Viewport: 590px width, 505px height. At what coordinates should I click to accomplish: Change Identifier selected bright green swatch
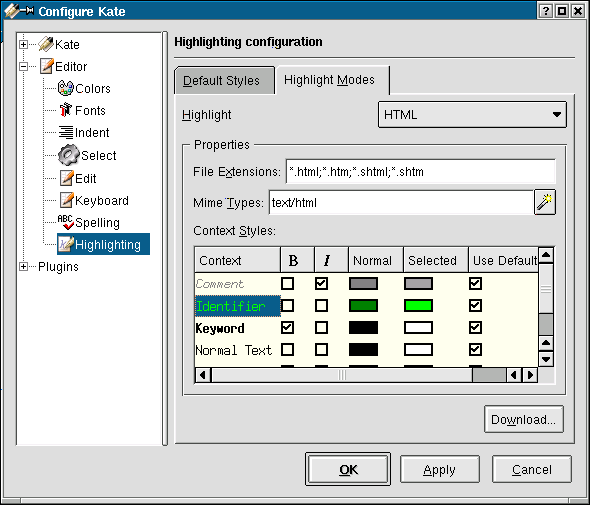pyautogui.click(x=418, y=306)
